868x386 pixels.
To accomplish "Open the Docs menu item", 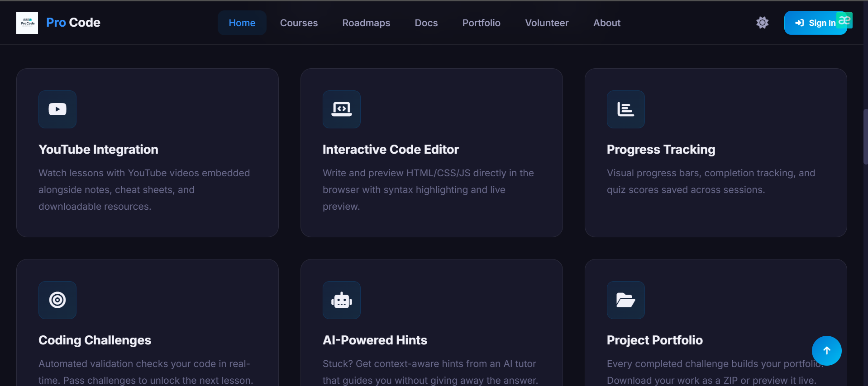I will point(426,23).
